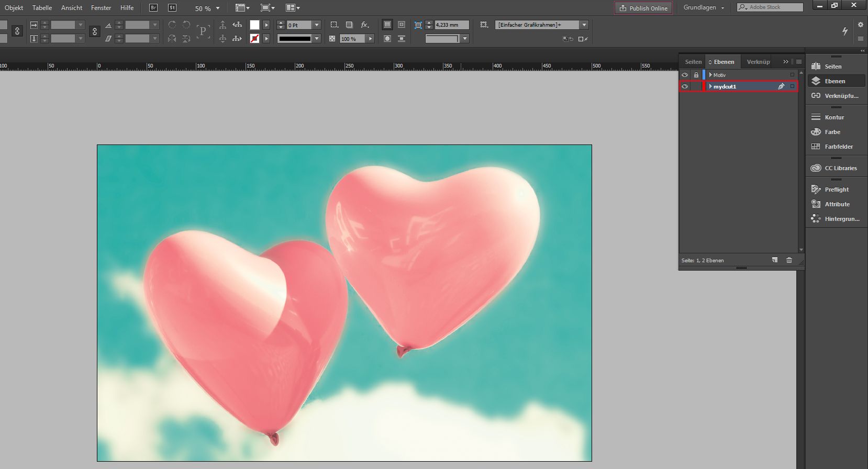Open the Farbfelder panel in the dock
Screen dimensions: 868x469
coord(836,147)
